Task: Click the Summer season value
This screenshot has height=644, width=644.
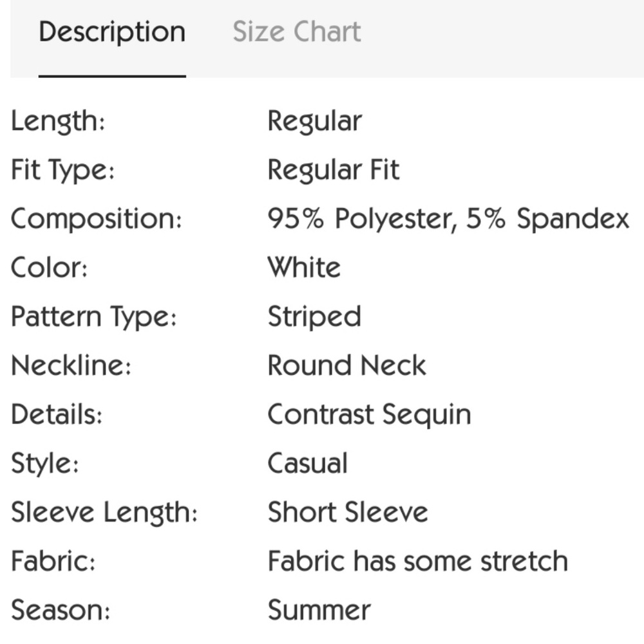Action: (319, 610)
